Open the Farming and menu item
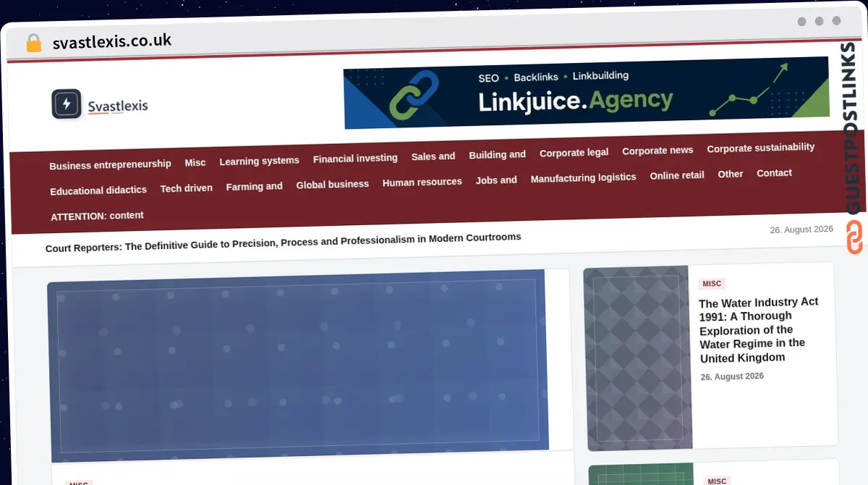The image size is (868, 485). [x=254, y=187]
